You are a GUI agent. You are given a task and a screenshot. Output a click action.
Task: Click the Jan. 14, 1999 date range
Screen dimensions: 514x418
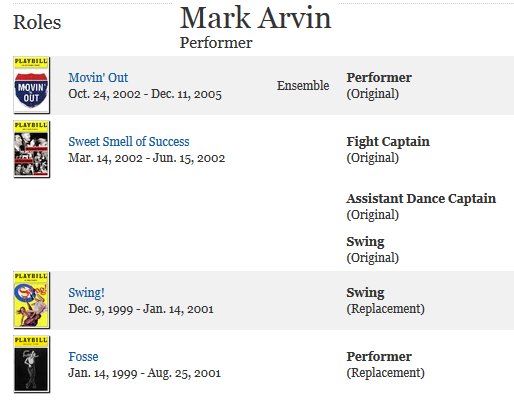click(x=144, y=373)
